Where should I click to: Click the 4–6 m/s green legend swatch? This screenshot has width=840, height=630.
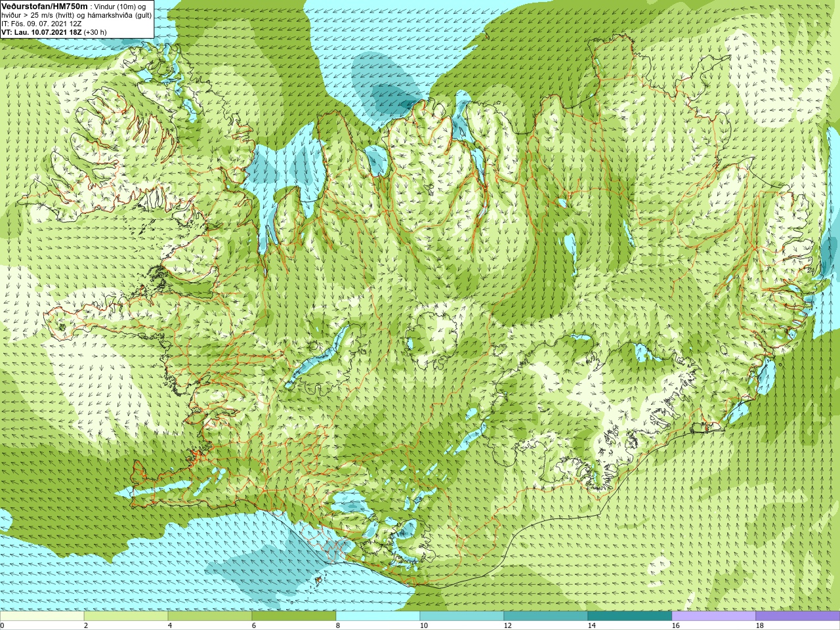click(x=210, y=616)
